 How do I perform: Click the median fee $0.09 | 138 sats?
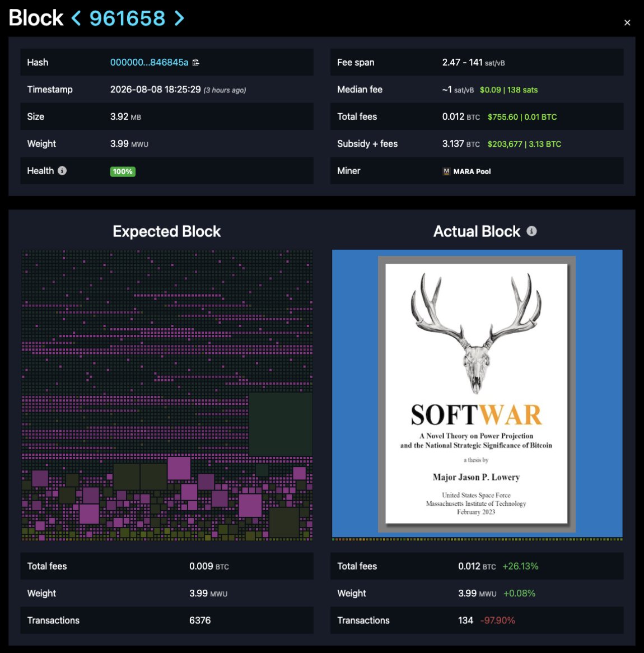click(508, 90)
